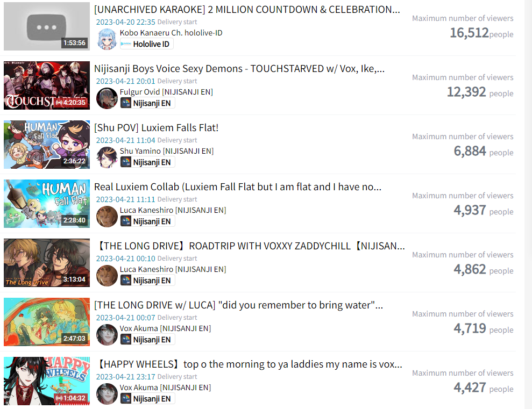Open the TOUCHSTARVED video thumbnail

click(47, 85)
